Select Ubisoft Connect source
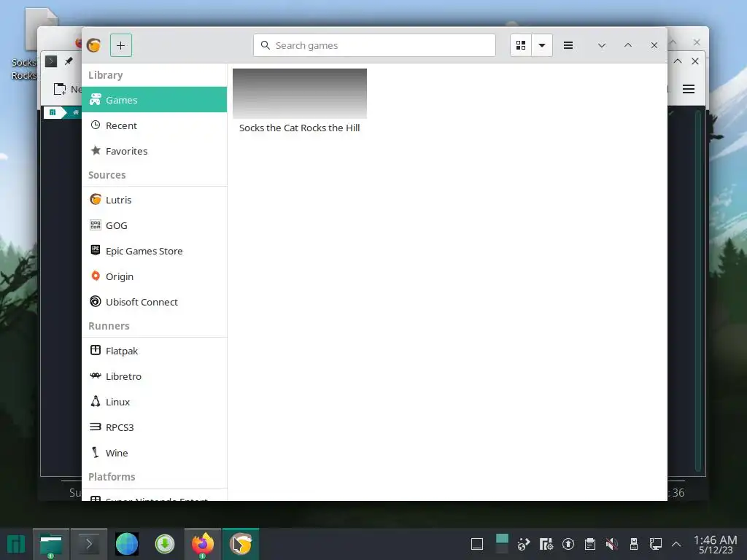This screenshot has height=560, width=747. (155, 302)
